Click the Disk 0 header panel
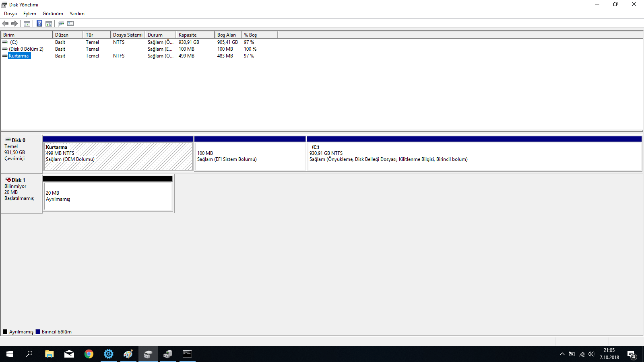Viewport: 644px width, 362px height. click(22, 154)
